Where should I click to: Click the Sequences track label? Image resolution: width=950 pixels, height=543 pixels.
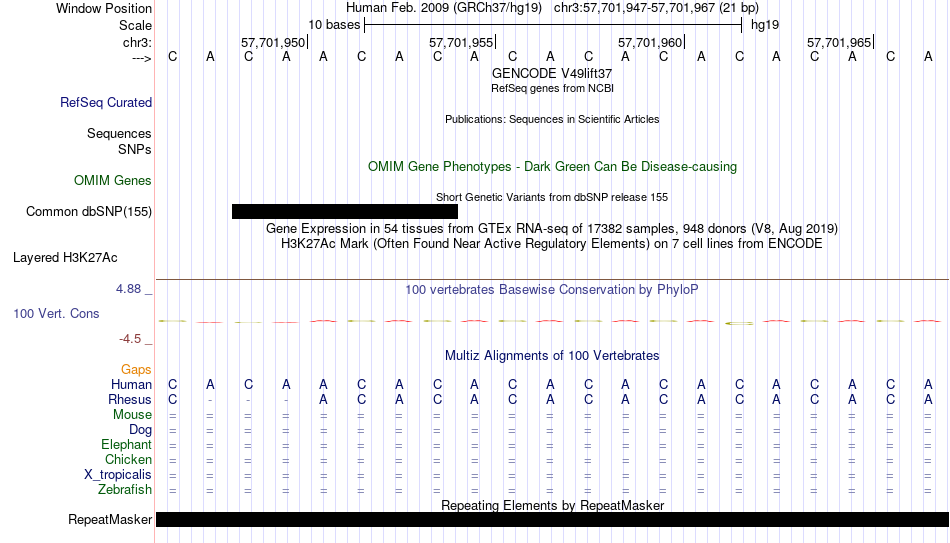(119, 133)
